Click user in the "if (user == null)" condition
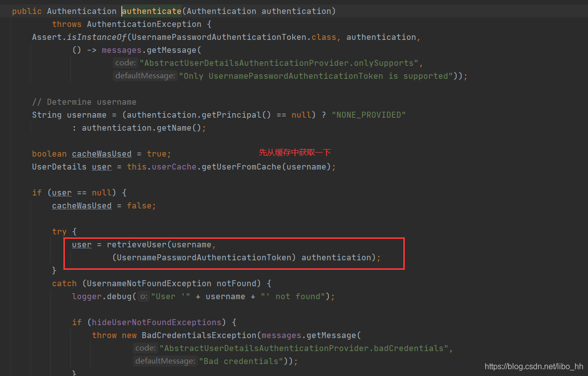 pos(62,193)
